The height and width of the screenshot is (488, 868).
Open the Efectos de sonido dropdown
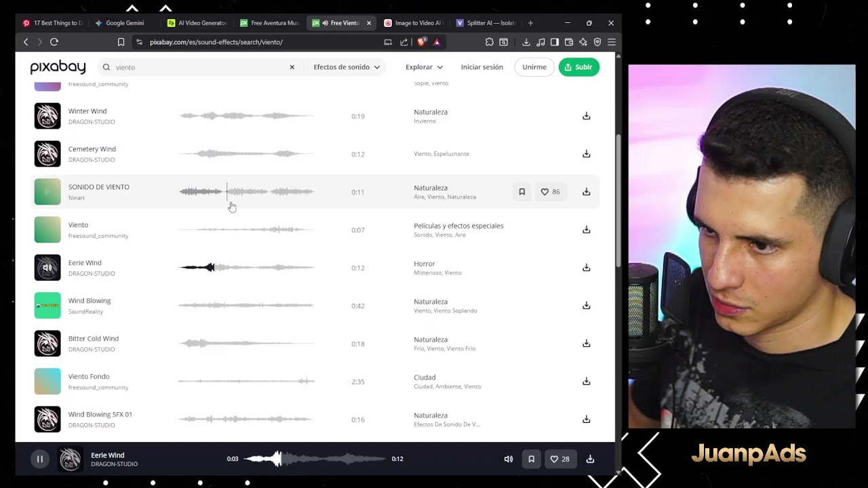[x=347, y=67]
